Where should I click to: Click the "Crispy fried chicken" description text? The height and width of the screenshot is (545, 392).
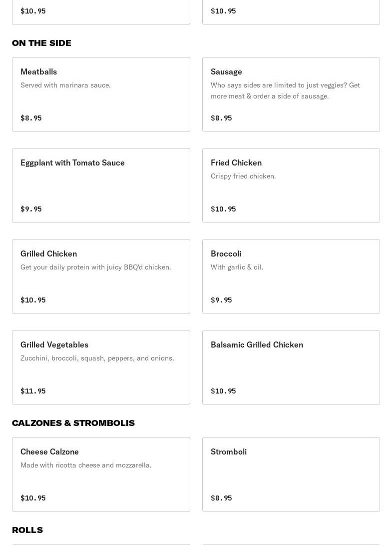tap(243, 176)
